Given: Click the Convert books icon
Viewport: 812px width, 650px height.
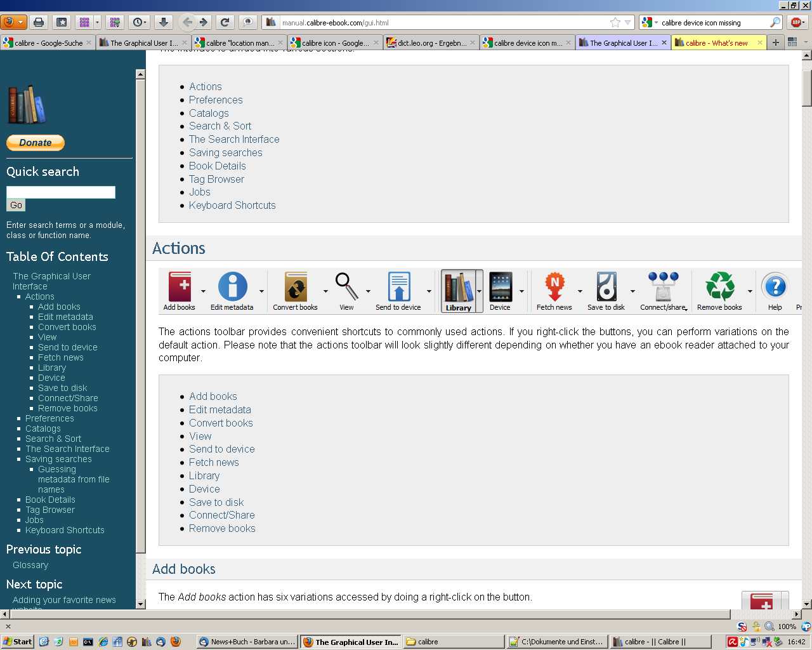Looking at the screenshot, I should click(296, 286).
